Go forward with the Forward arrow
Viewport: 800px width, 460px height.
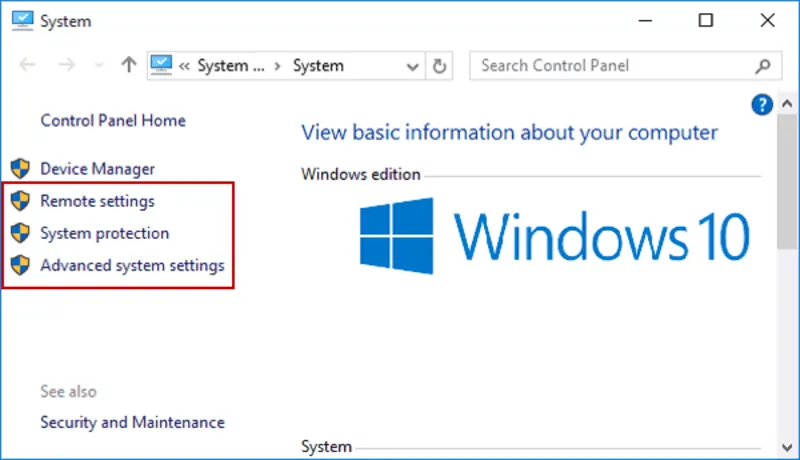point(67,65)
